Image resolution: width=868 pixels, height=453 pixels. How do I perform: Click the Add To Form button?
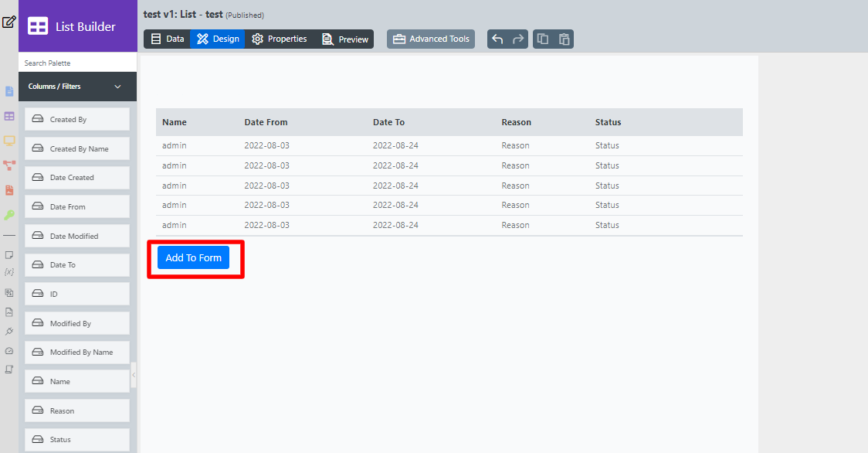(x=193, y=257)
